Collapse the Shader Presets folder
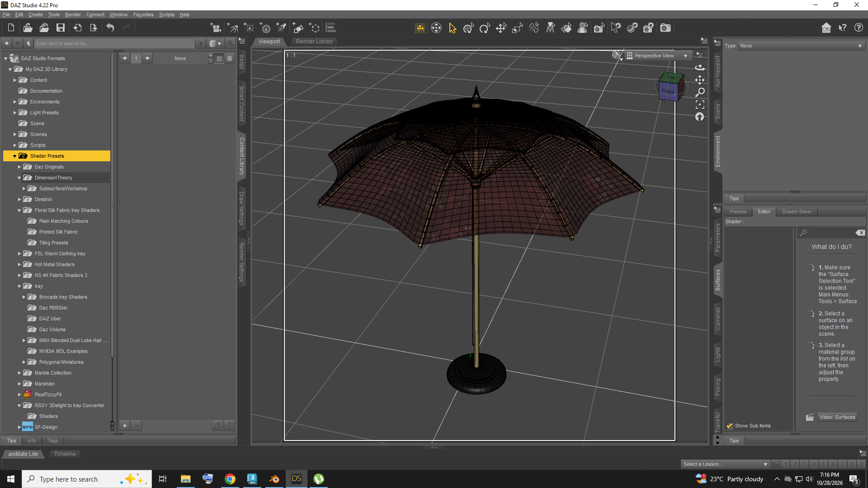The width and height of the screenshot is (868, 488). click(x=14, y=156)
